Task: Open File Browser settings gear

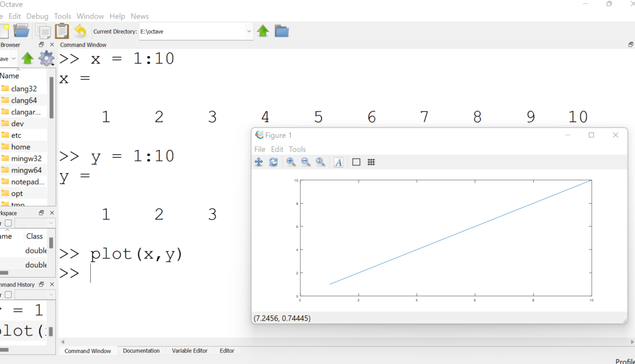Action: tap(46, 59)
